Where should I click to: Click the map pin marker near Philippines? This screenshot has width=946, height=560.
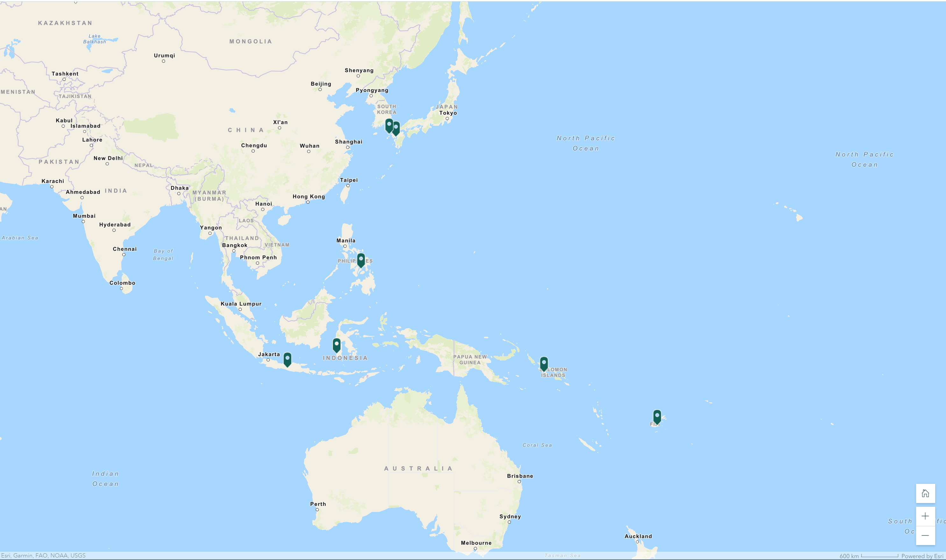click(360, 260)
